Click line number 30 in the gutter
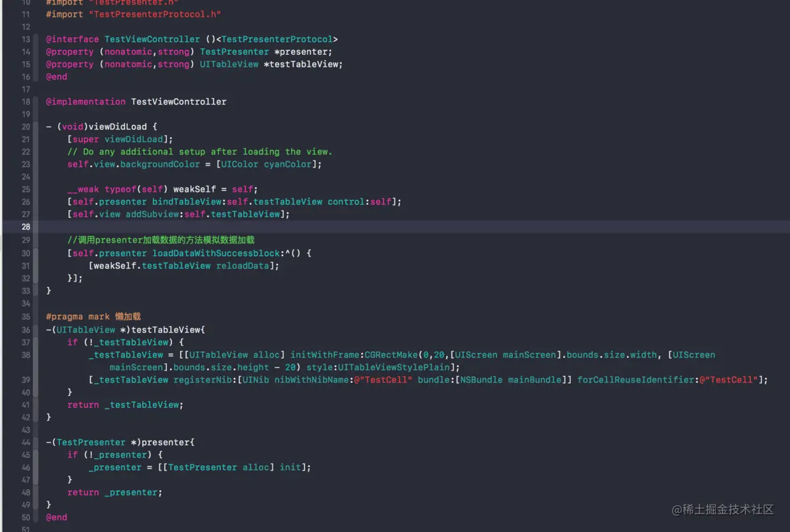The image size is (790, 532). pos(25,253)
